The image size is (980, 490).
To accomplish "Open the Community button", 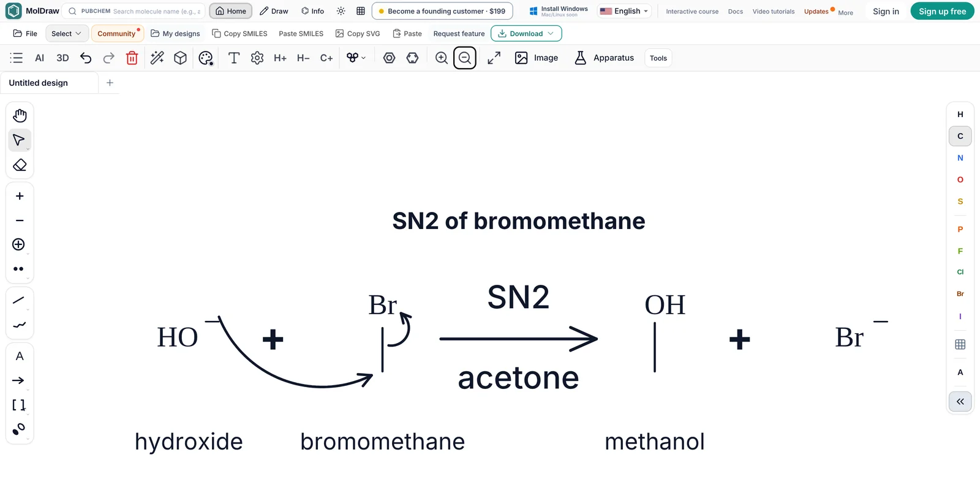I will click(117, 34).
